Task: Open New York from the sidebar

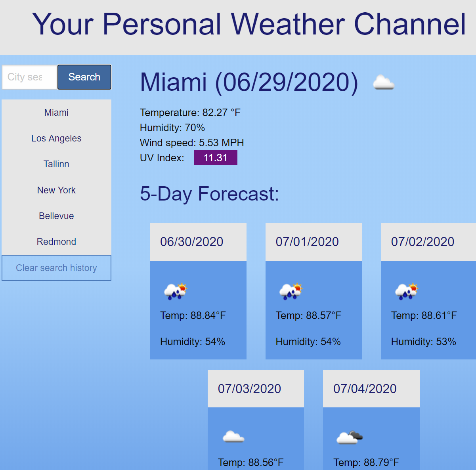Action: click(x=56, y=190)
